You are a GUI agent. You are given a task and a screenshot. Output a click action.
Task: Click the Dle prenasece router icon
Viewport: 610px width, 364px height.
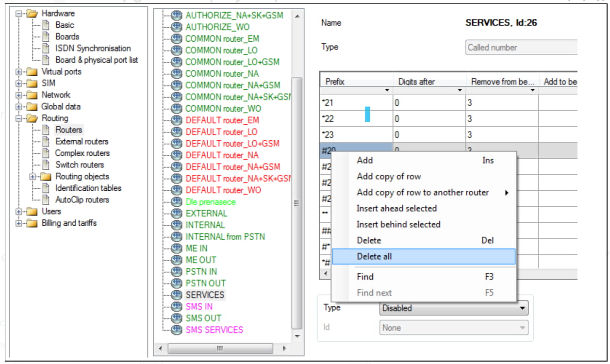tap(177, 202)
